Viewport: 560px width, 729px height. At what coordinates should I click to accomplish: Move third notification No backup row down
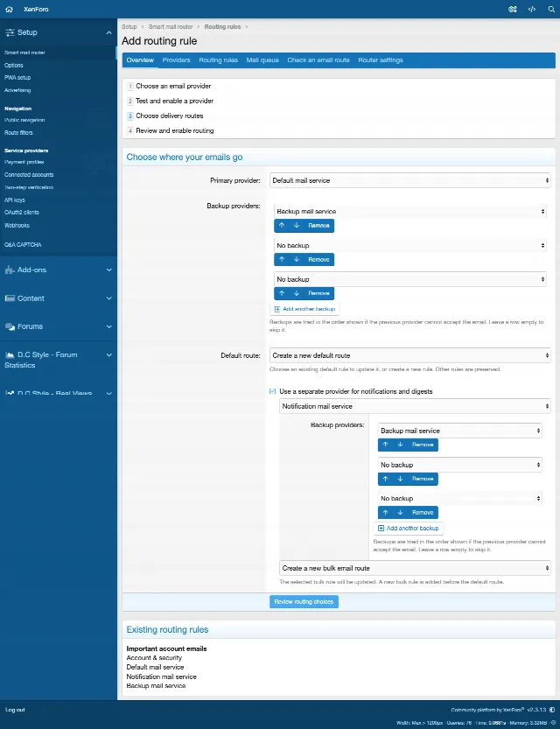(400, 512)
